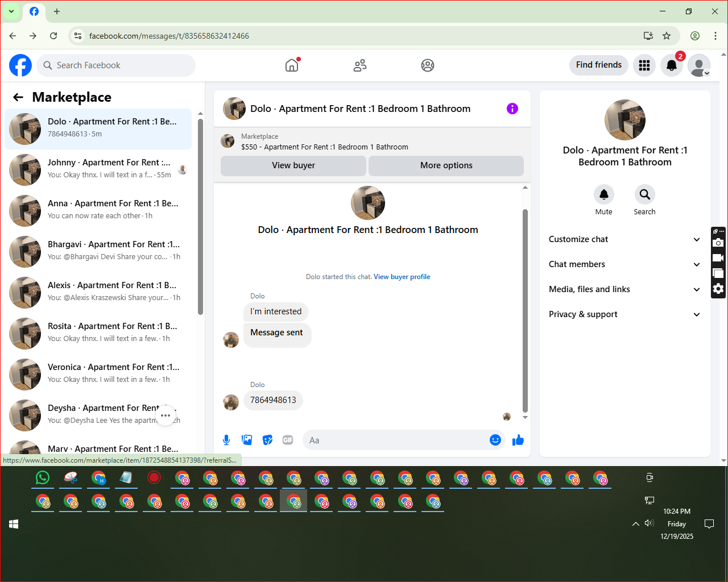728x582 pixels.
Task: Click the install app icon in address bar
Action: pyautogui.click(x=648, y=36)
